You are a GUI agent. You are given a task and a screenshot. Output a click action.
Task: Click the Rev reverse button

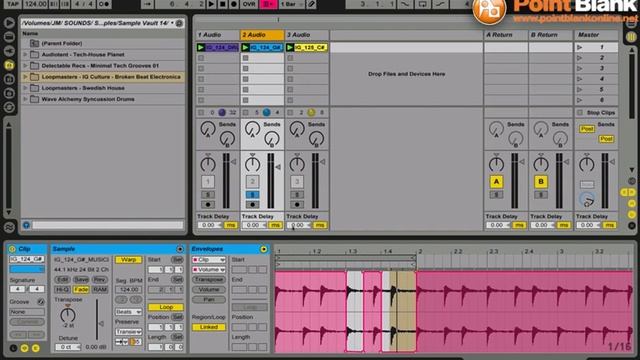pyautogui.click(x=100, y=280)
